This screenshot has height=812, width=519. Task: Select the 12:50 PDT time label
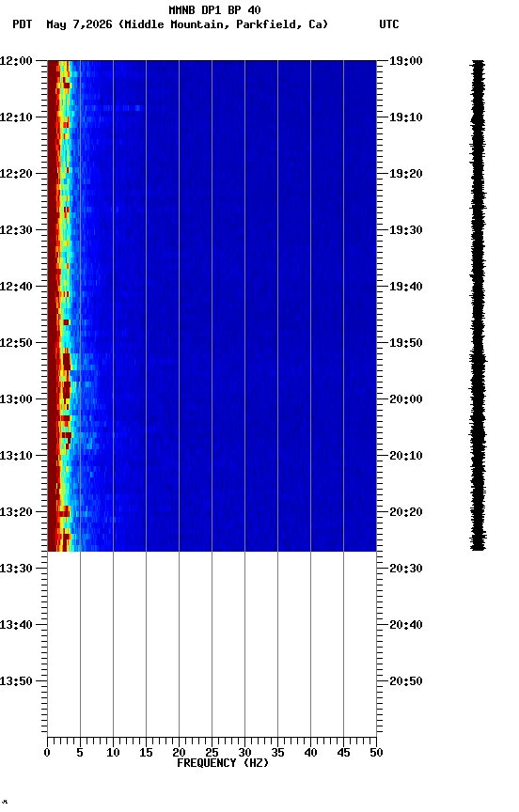(x=16, y=343)
